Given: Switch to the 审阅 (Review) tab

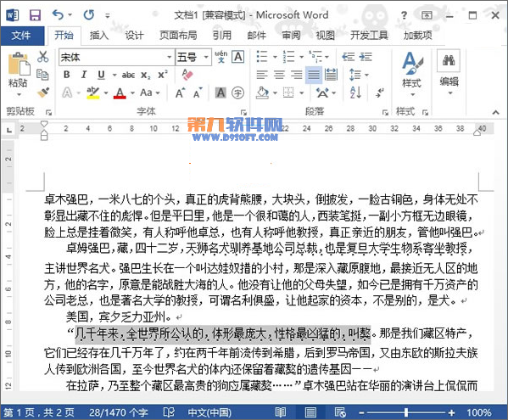Looking at the screenshot, I should pyautogui.click(x=291, y=35).
